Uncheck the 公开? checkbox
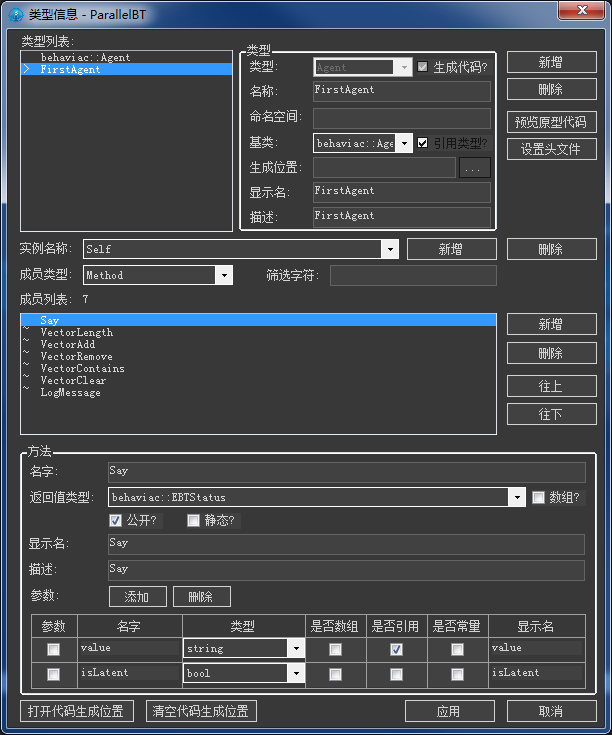The width and height of the screenshot is (612, 735). coord(115,520)
